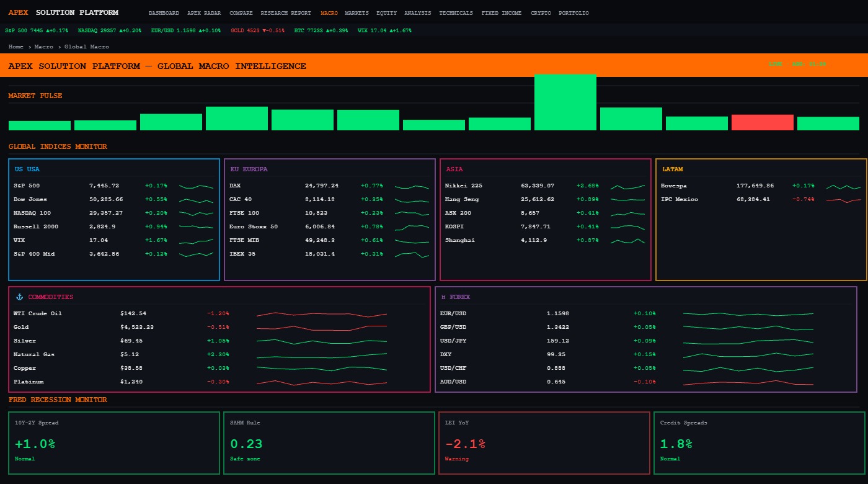Click the AUD/USD rate 0.645
Screen dimensions: 868x484
click(x=556, y=382)
